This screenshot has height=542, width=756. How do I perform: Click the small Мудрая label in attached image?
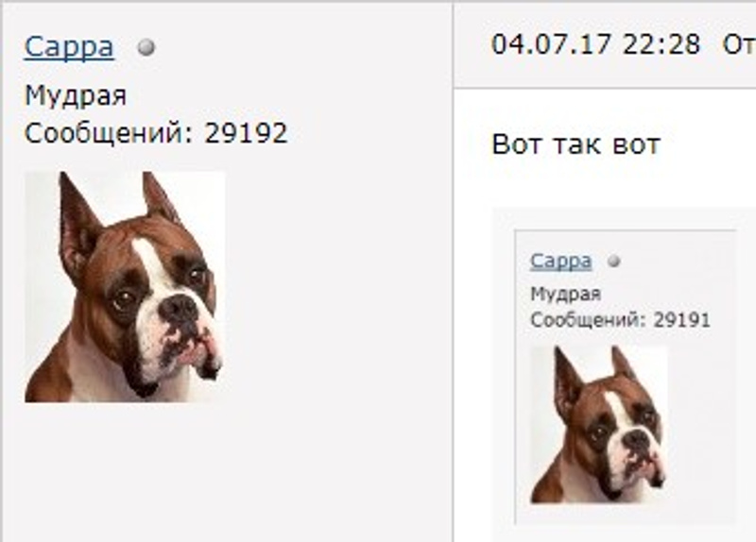565,294
